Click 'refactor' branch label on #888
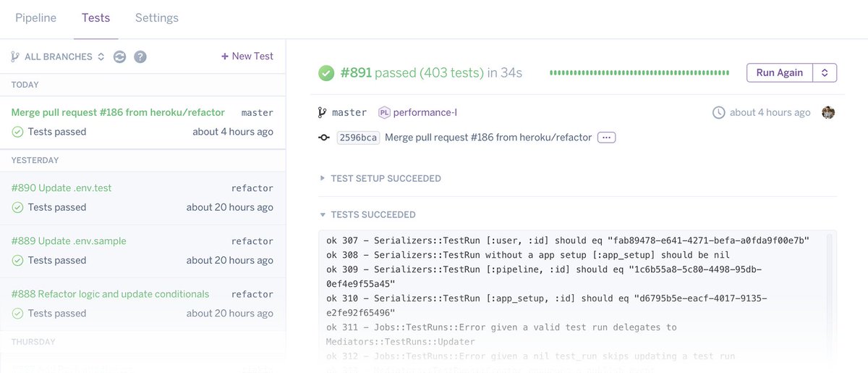Image resolution: width=868 pixels, height=373 pixels. click(x=252, y=294)
